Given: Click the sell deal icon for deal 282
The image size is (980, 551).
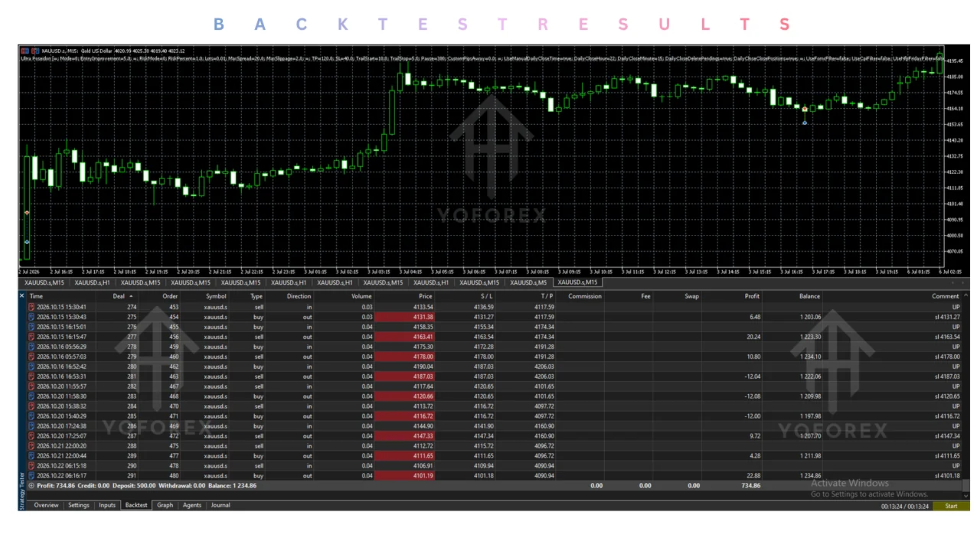Looking at the screenshot, I should 31,386.
